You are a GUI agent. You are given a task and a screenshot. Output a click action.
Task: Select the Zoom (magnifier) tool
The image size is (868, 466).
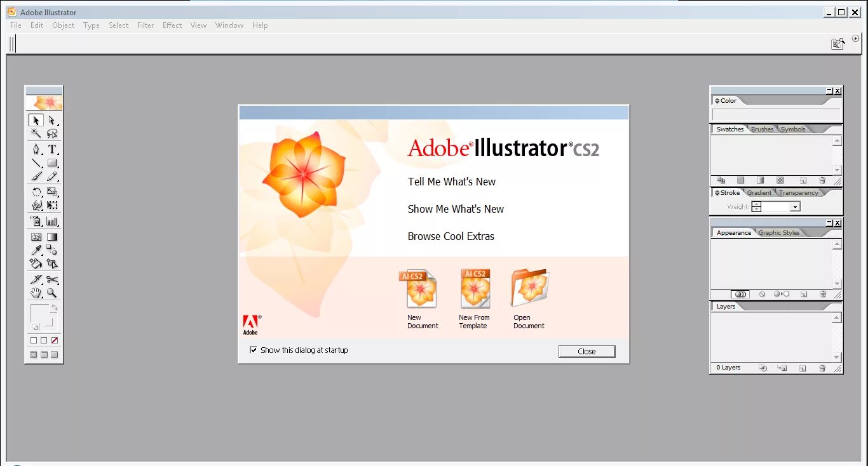click(52, 293)
